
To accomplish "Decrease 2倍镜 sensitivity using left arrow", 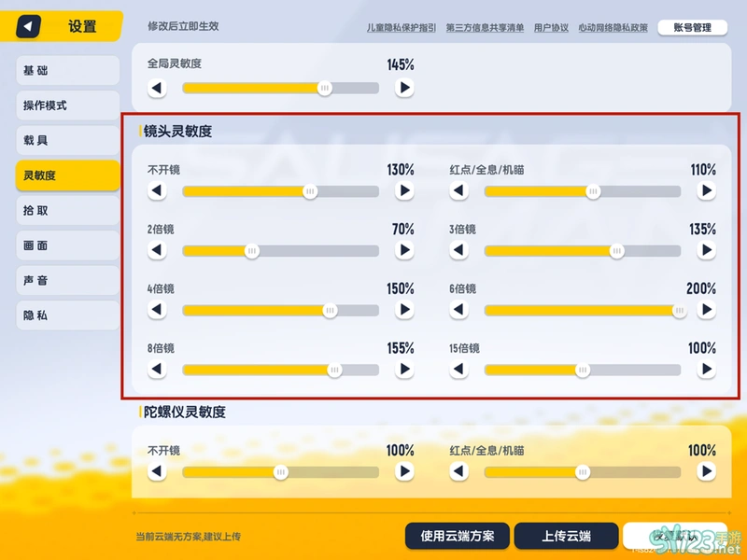I will [157, 251].
